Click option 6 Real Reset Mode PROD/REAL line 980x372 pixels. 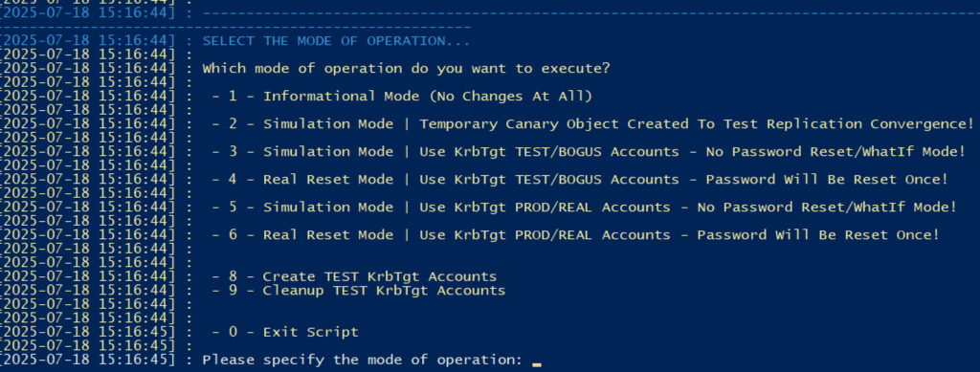(x=575, y=235)
